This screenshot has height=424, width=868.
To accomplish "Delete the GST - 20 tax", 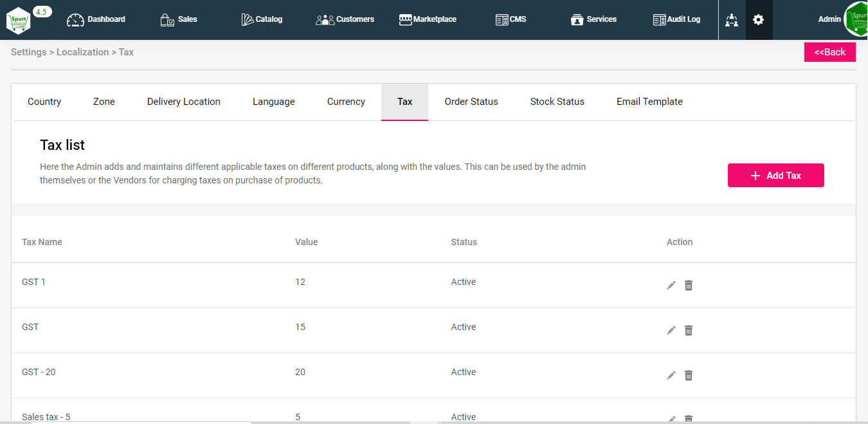I will click(689, 375).
